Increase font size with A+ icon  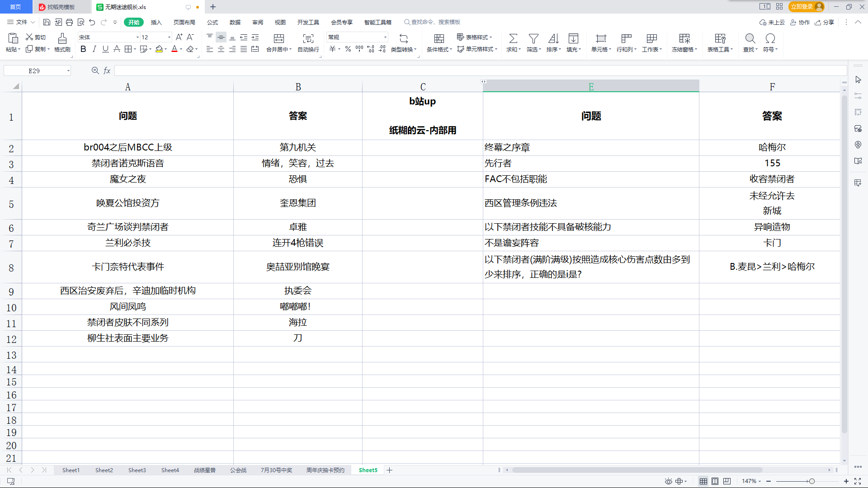coord(179,37)
